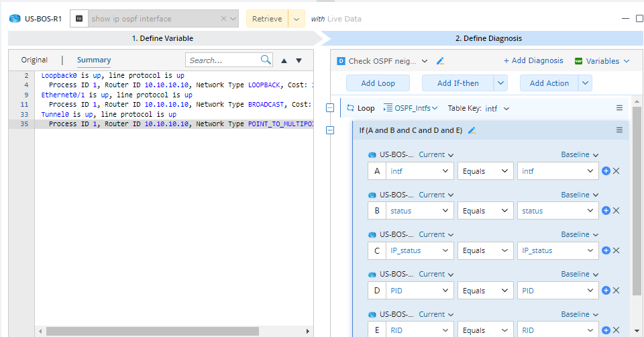This screenshot has width=644, height=337.
Task: Edit the If condition expression pencil
Action: click(472, 130)
